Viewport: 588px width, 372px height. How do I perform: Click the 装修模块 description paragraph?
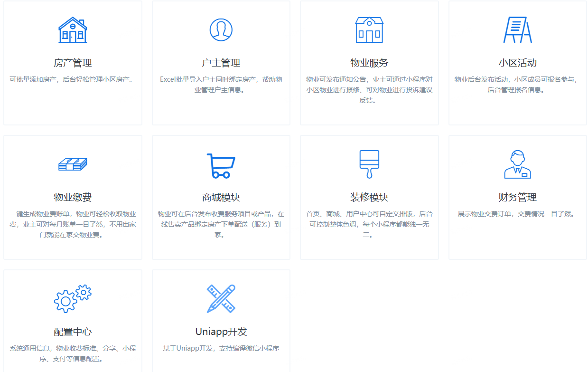[x=369, y=224]
